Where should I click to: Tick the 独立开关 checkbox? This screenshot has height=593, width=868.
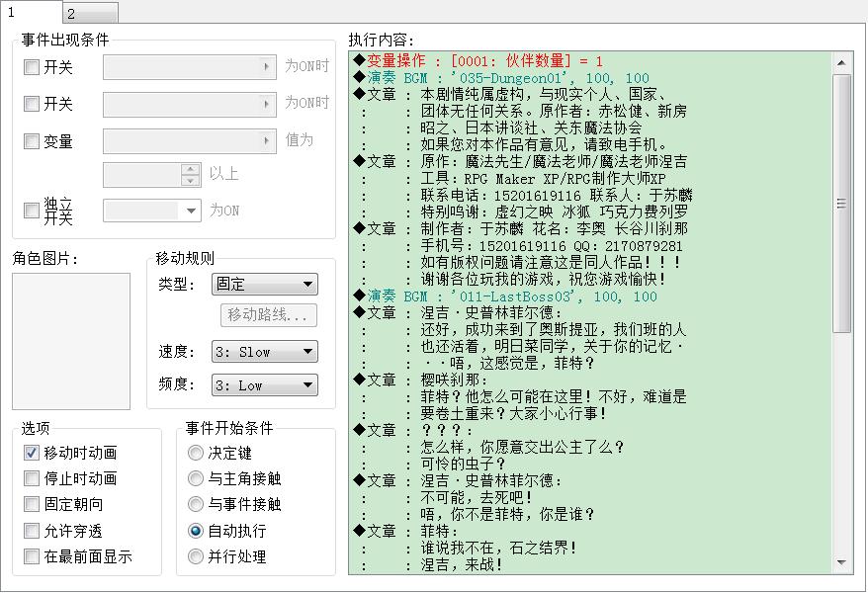click(32, 211)
